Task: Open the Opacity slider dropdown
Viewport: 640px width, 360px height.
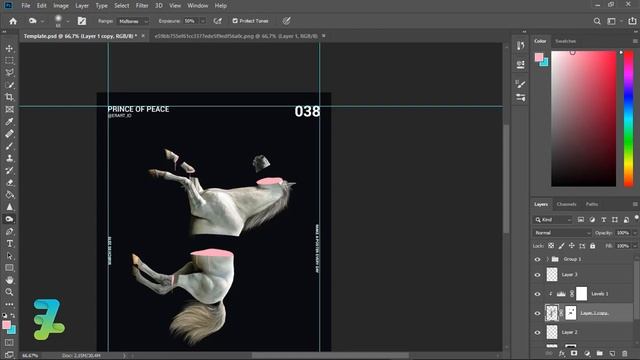Action: pyautogui.click(x=635, y=233)
